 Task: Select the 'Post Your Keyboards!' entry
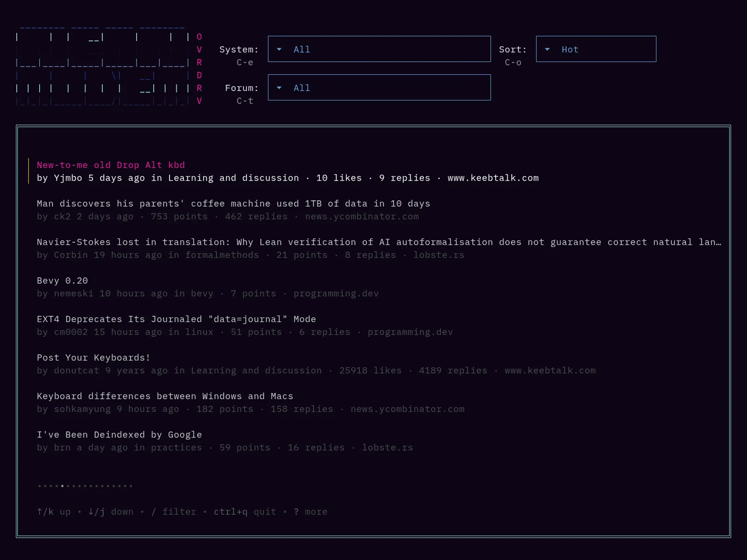(x=94, y=357)
